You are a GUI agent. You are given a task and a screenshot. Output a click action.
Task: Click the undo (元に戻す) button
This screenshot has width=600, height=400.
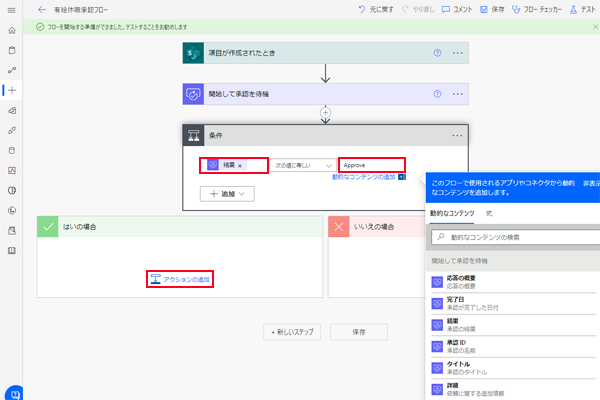pos(376,10)
